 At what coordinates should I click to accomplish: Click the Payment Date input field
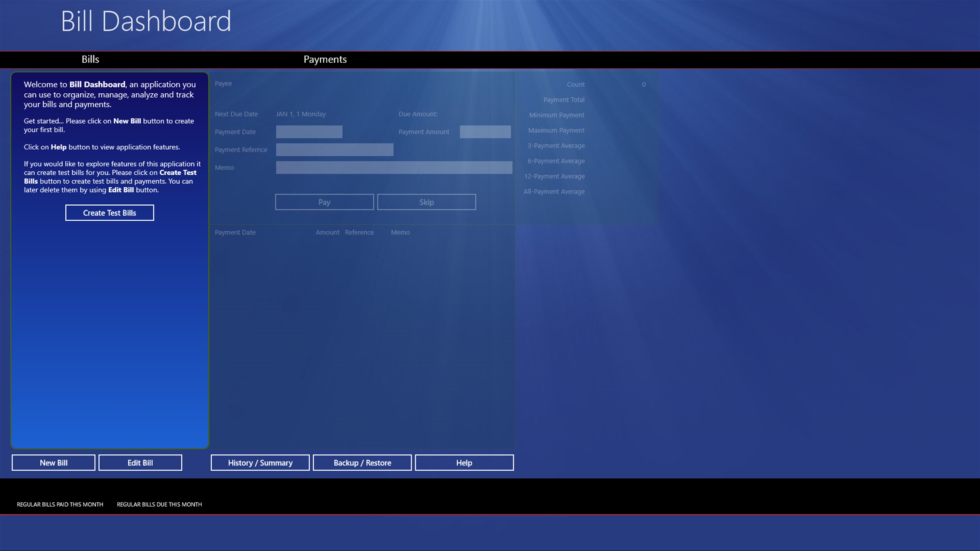tap(309, 132)
